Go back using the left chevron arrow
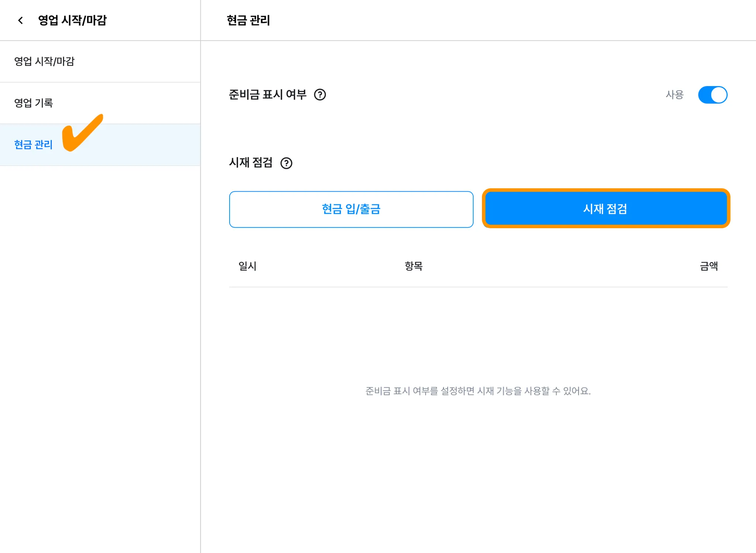The width and height of the screenshot is (756, 553). click(x=21, y=20)
